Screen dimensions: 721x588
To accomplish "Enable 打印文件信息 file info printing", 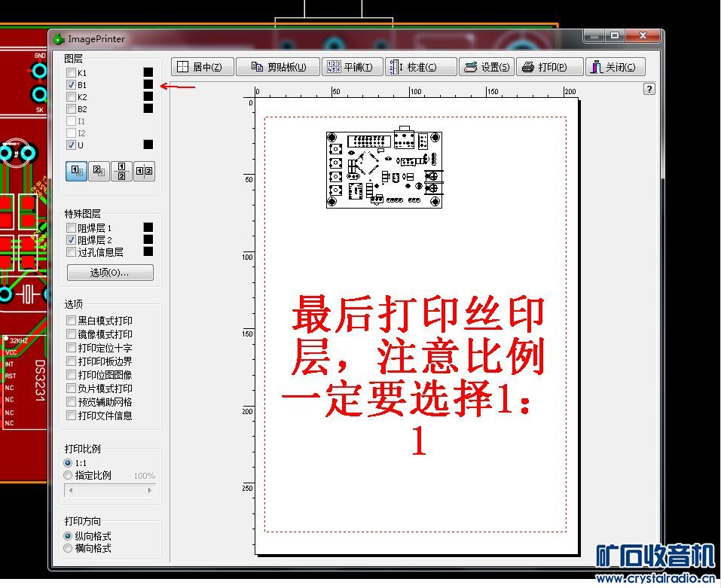I will [x=71, y=416].
